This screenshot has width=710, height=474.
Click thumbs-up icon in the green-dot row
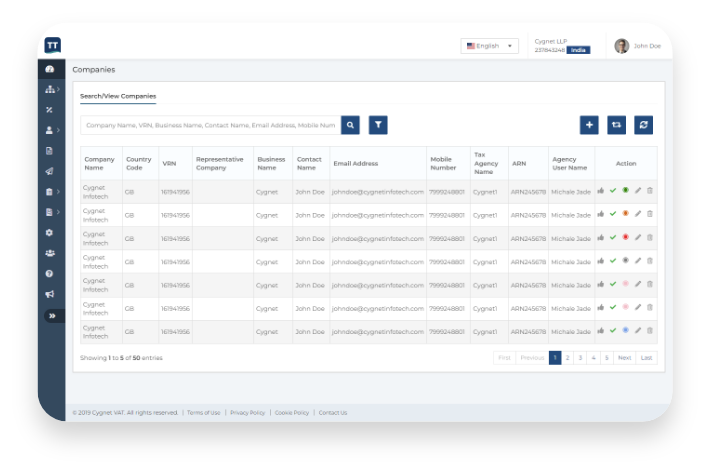coord(601,191)
